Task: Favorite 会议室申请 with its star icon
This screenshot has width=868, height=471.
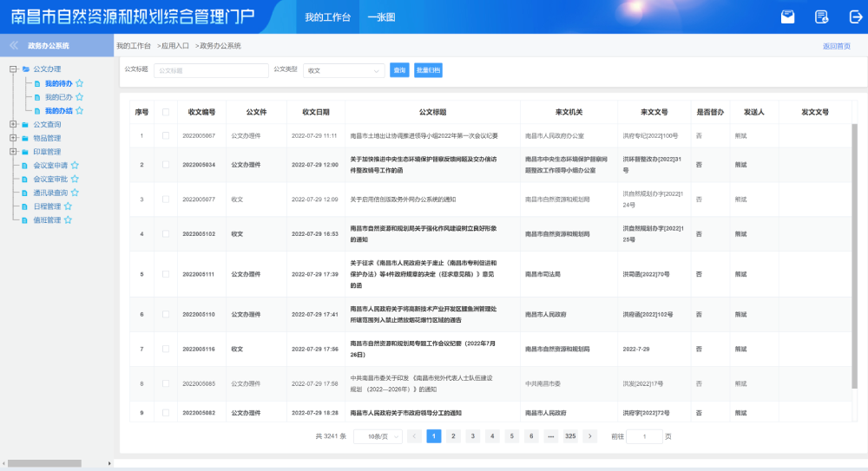Action: 75,166
